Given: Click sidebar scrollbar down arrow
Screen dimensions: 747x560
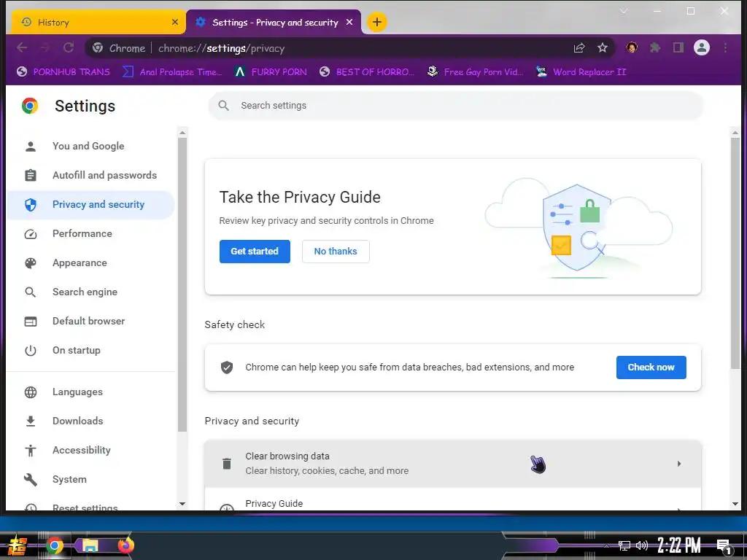Looking at the screenshot, I should [x=182, y=504].
